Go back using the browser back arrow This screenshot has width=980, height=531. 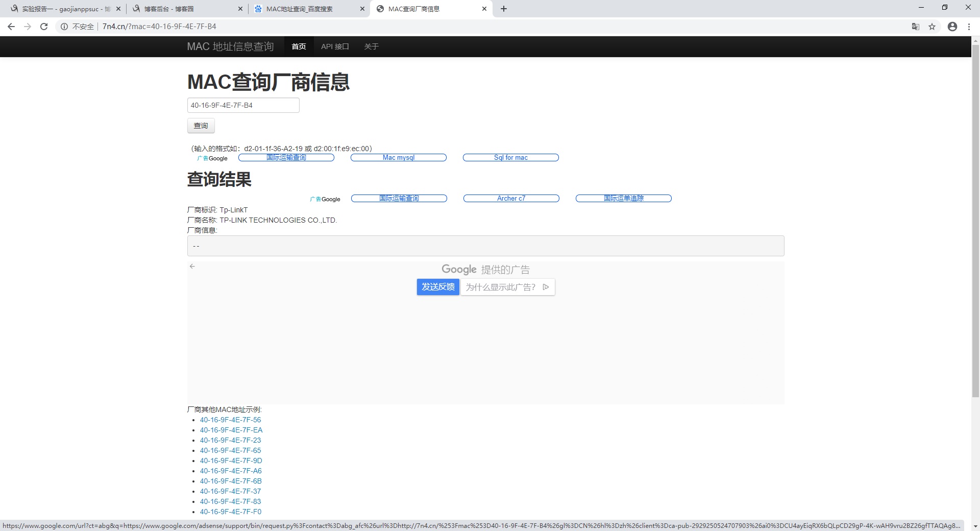click(x=11, y=27)
